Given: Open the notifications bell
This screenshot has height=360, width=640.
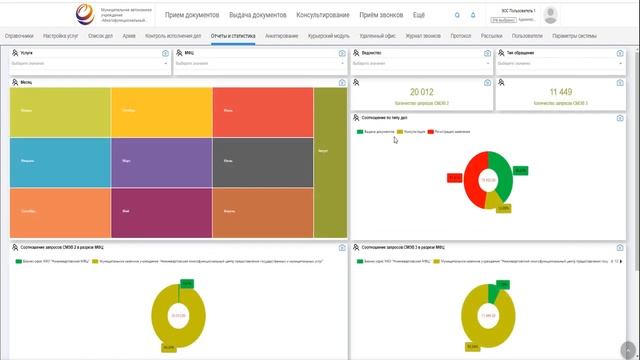Looking at the screenshot, I should pyautogui.click(x=473, y=15).
